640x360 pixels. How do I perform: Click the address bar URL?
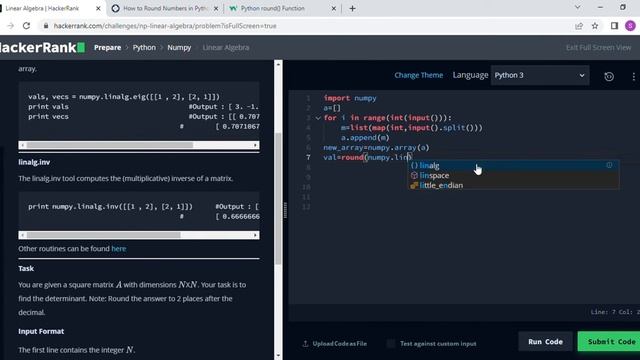[165, 26]
